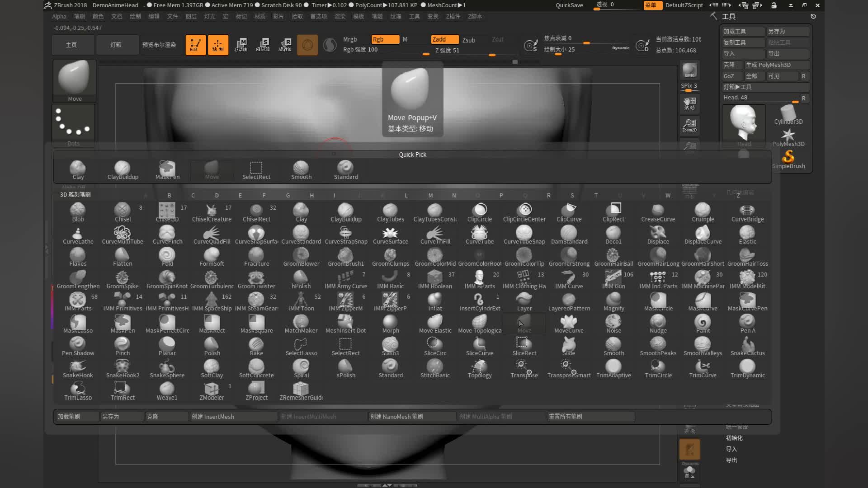Viewport: 868px width, 488px height.
Task: Click the BPR render icon
Action: point(689,70)
